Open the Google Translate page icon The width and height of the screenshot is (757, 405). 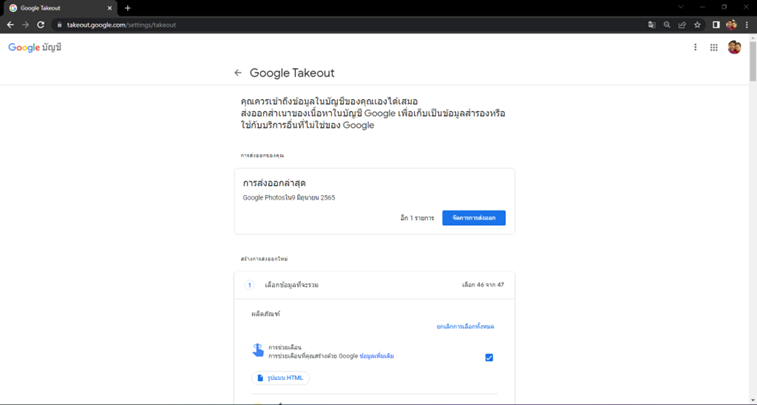652,25
